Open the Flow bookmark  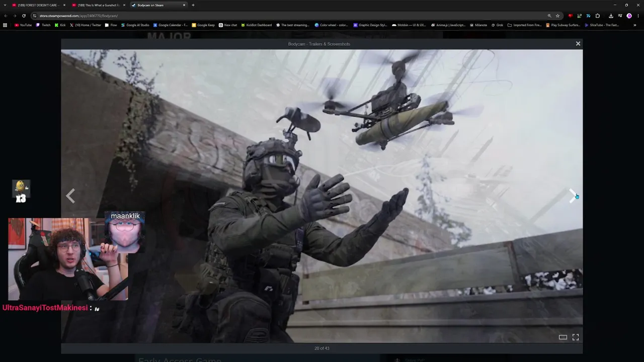tap(111, 25)
